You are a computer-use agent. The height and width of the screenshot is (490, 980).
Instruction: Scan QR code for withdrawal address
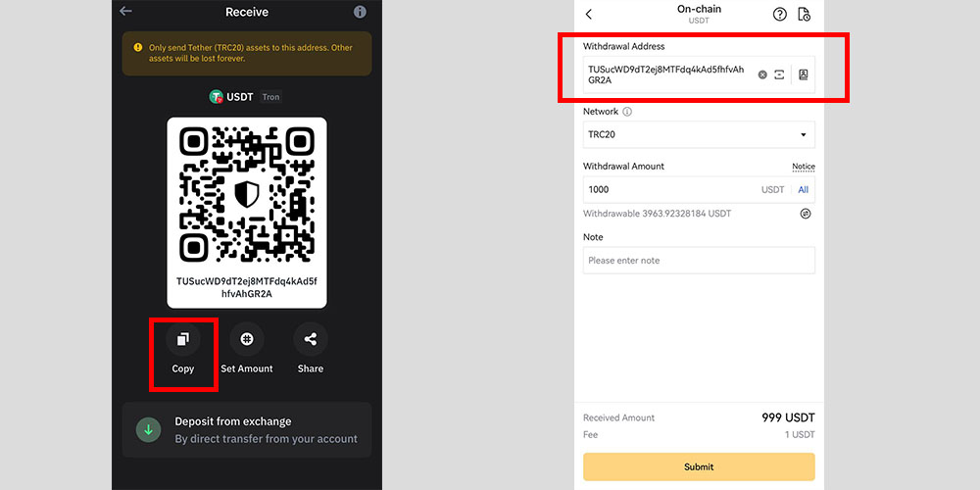(779, 75)
